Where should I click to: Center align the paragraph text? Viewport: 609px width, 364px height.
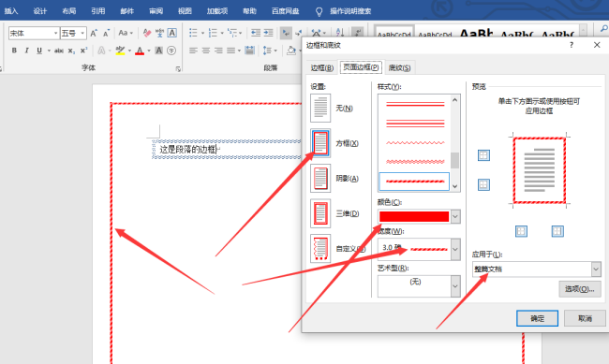pyautogui.click(x=206, y=51)
